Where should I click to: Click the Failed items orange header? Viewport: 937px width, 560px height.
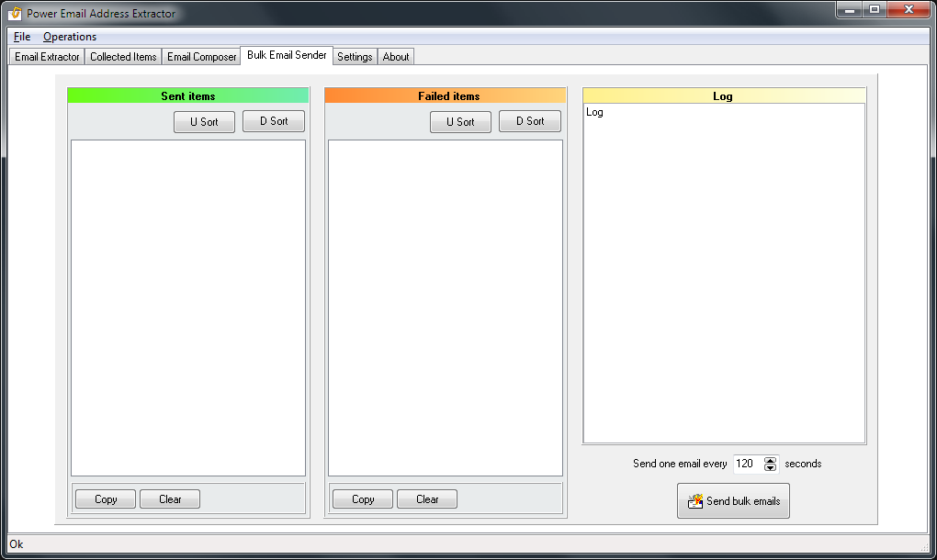[x=446, y=95]
